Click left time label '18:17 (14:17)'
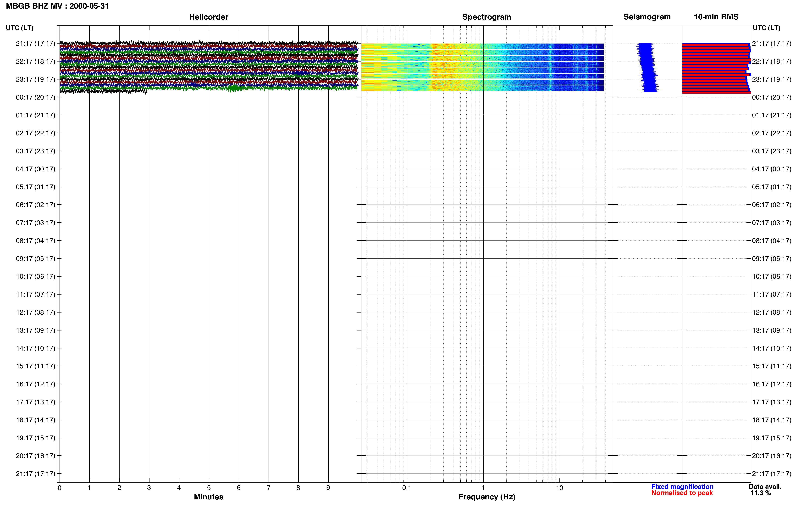This screenshot has width=812, height=508. coord(35,420)
